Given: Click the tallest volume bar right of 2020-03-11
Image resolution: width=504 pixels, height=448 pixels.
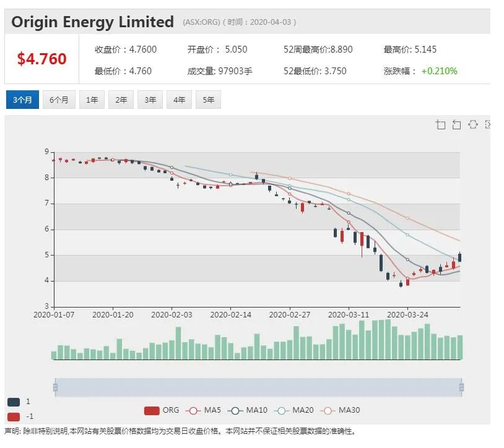Looking at the screenshot, I should (388, 340).
